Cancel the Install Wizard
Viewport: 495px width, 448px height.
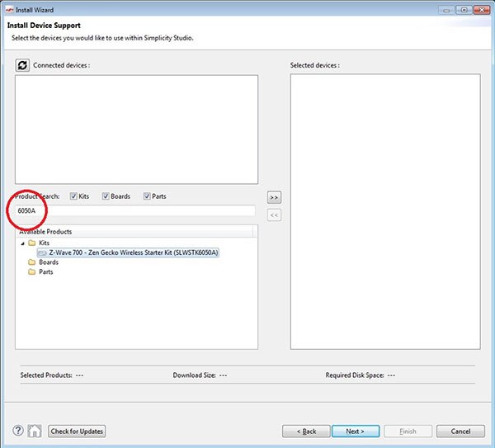pos(460,431)
